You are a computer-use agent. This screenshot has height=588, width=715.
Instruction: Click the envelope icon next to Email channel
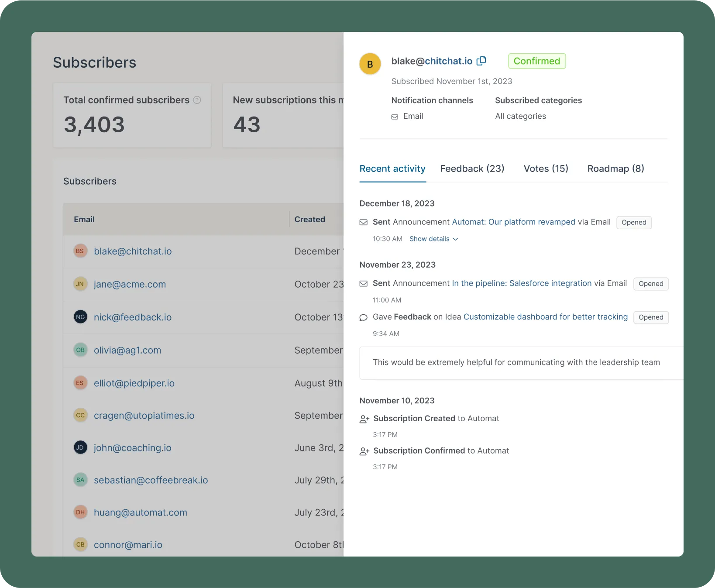[395, 116]
